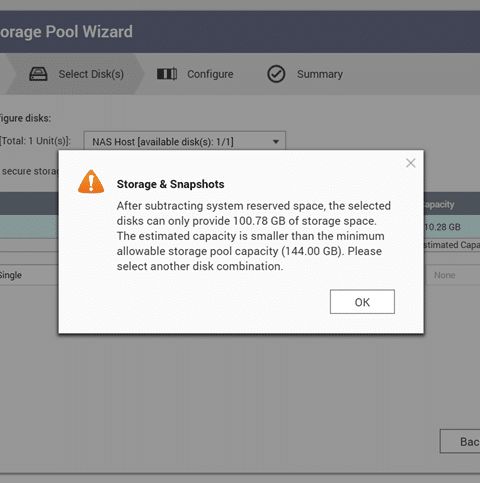Select the Select Disk(s) wizard step
The image size is (480, 483).
point(91,74)
